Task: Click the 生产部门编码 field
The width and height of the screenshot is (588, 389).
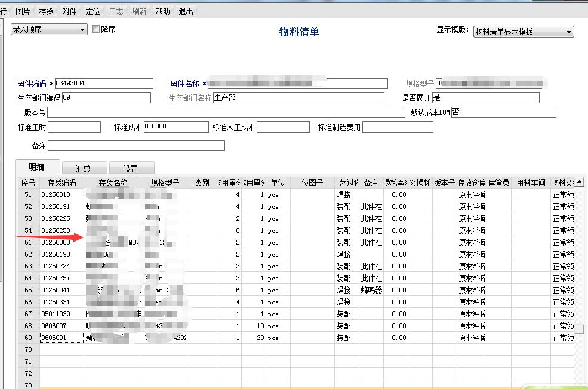Action: pyautogui.click(x=106, y=98)
